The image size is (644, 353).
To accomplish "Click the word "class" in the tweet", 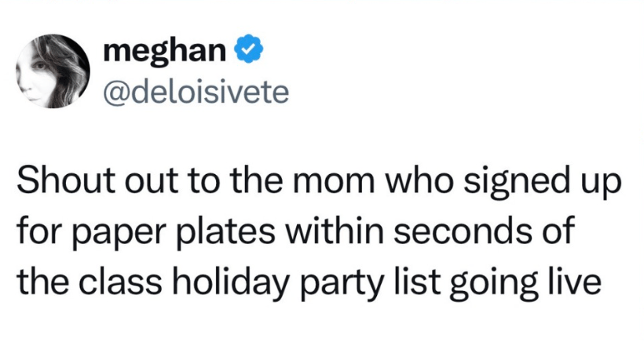I will pyautogui.click(x=120, y=280).
